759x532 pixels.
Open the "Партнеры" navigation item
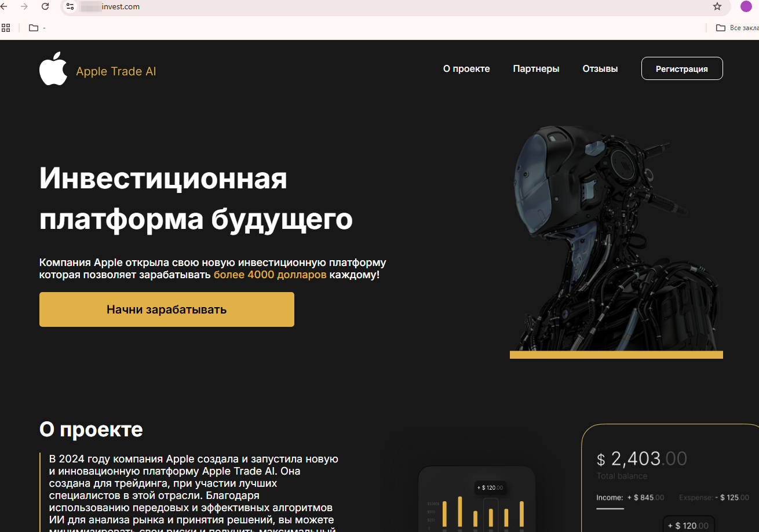point(536,69)
